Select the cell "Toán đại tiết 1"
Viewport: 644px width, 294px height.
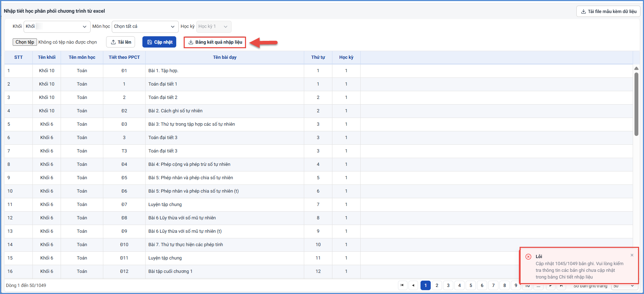pyautogui.click(x=225, y=84)
